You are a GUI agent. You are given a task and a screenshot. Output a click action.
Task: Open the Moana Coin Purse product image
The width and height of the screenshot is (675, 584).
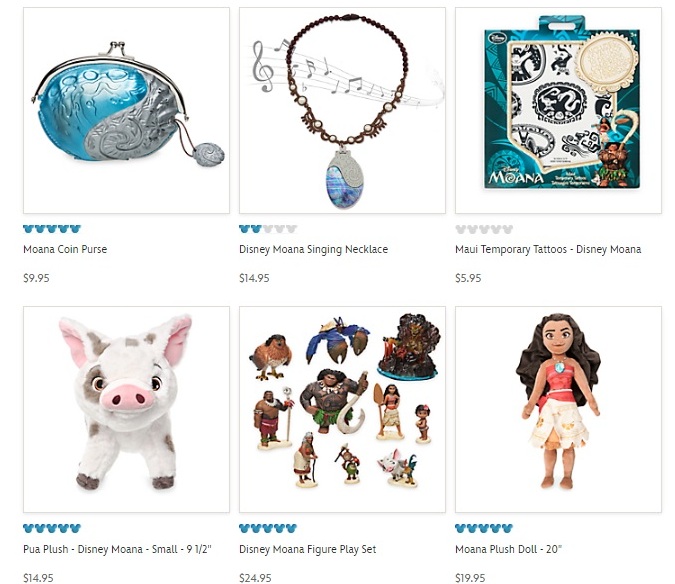coord(126,110)
